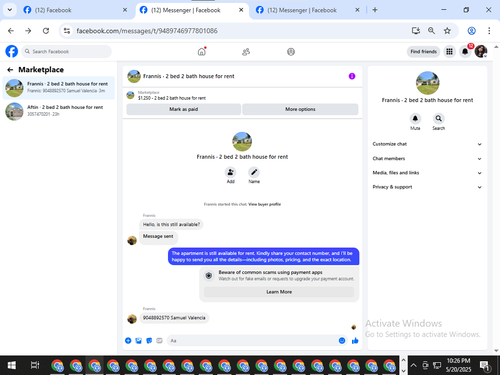Screen dimensions: 500x375
Task: Click the Add people icon
Action: (x=231, y=172)
